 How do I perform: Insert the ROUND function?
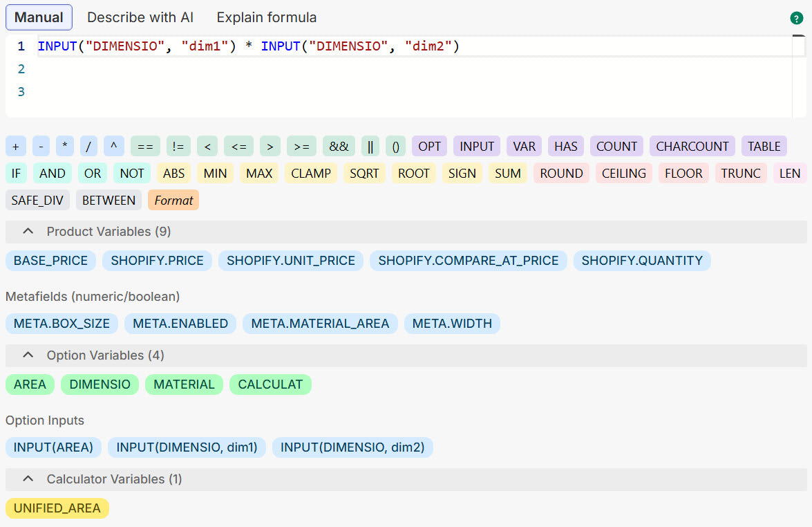tap(561, 174)
